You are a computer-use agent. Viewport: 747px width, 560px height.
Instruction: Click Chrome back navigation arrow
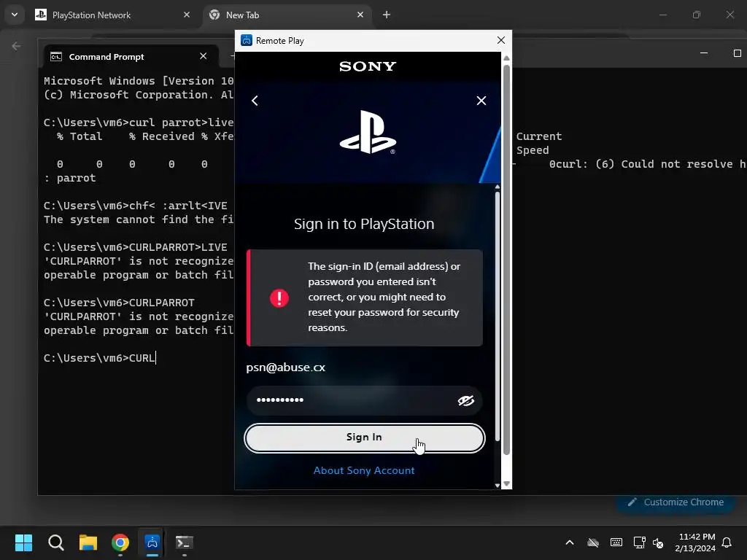16,46
